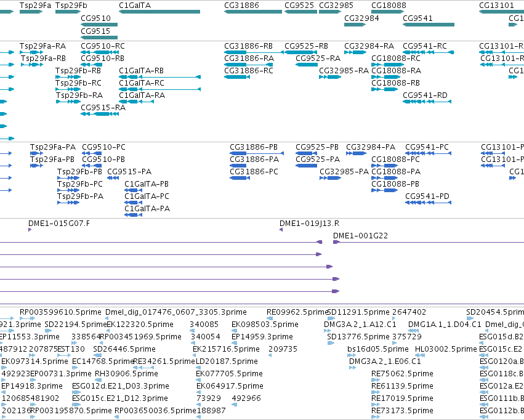This screenshot has width=524, height=420.
Task: Select the CG9510-RC transcript label
Action: tap(103, 46)
